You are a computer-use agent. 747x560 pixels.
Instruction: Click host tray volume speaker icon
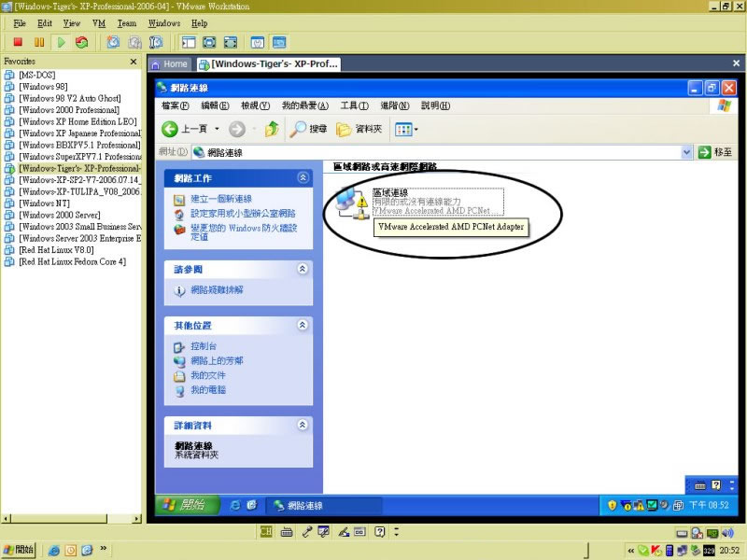point(728,533)
